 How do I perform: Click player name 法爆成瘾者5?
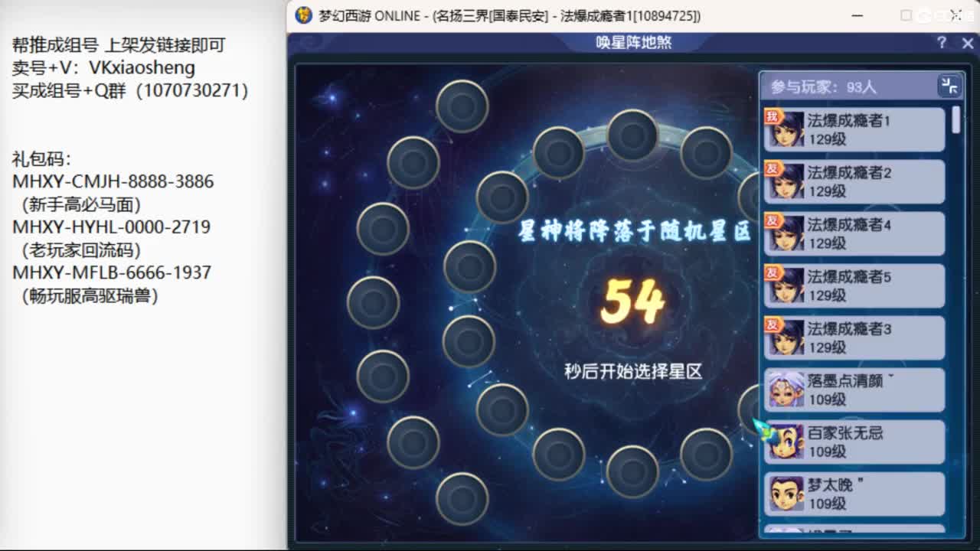tap(849, 277)
